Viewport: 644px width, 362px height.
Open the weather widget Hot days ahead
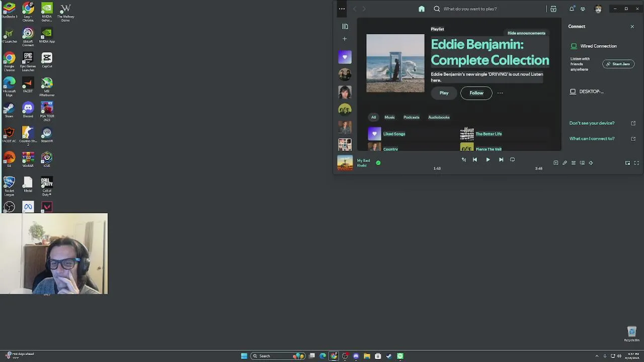click(19, 355)
